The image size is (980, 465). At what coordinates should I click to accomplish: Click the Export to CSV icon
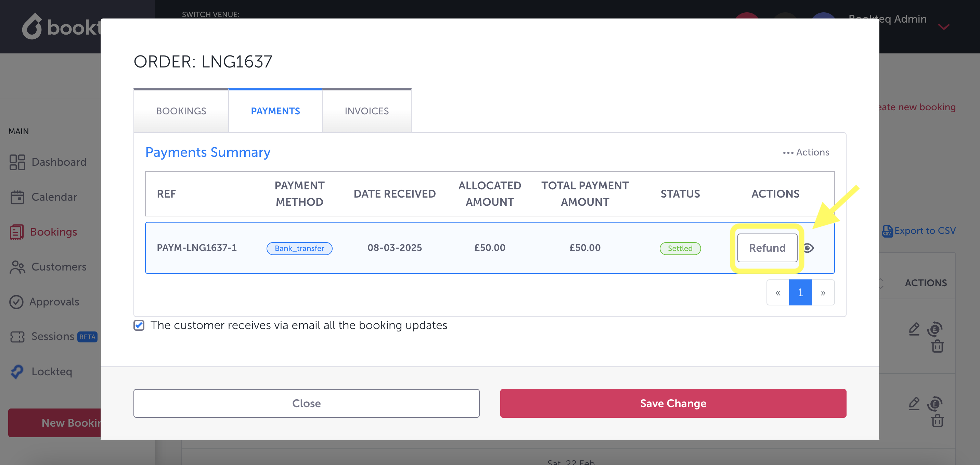[x=887, y=231]
